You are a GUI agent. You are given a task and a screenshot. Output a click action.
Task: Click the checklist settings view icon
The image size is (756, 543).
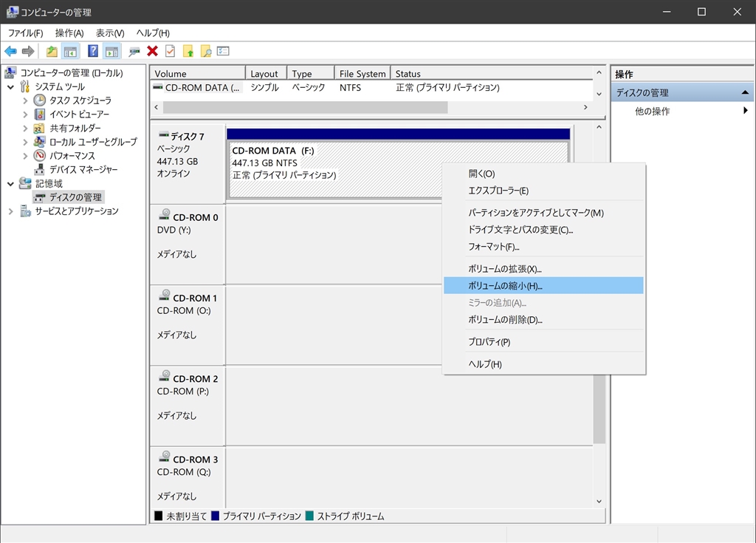(x=223, y=51)
